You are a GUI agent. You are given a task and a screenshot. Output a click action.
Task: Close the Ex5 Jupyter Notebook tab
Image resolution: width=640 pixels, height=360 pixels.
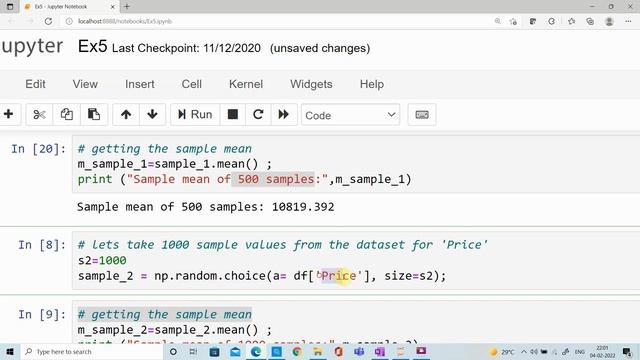tap(113, 7)
